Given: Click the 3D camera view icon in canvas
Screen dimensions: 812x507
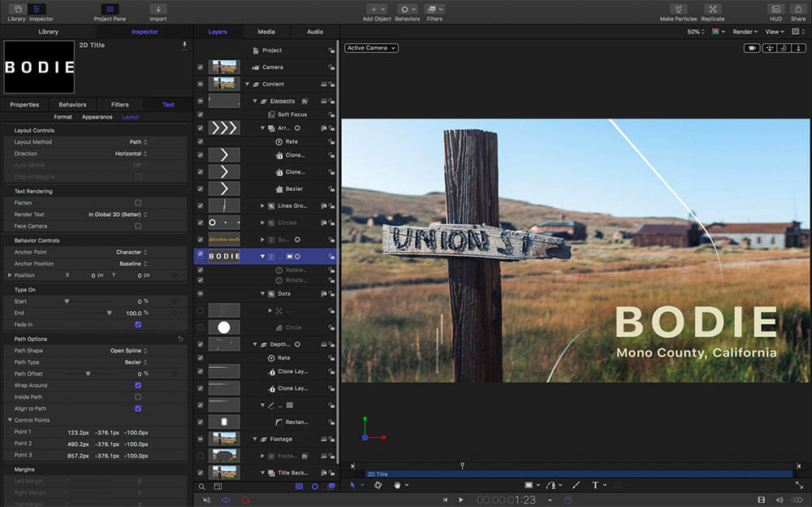Looking at the screenshot, I should coord(751,48).
